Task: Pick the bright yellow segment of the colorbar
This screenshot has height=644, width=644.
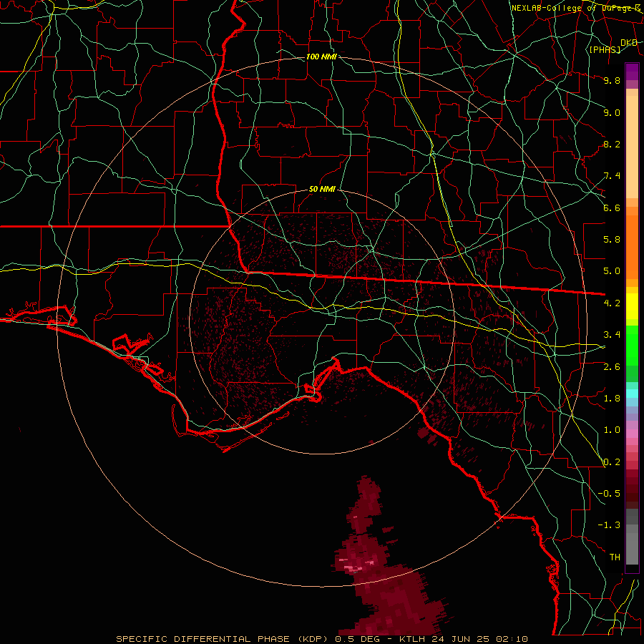Action: click(632, 306)
